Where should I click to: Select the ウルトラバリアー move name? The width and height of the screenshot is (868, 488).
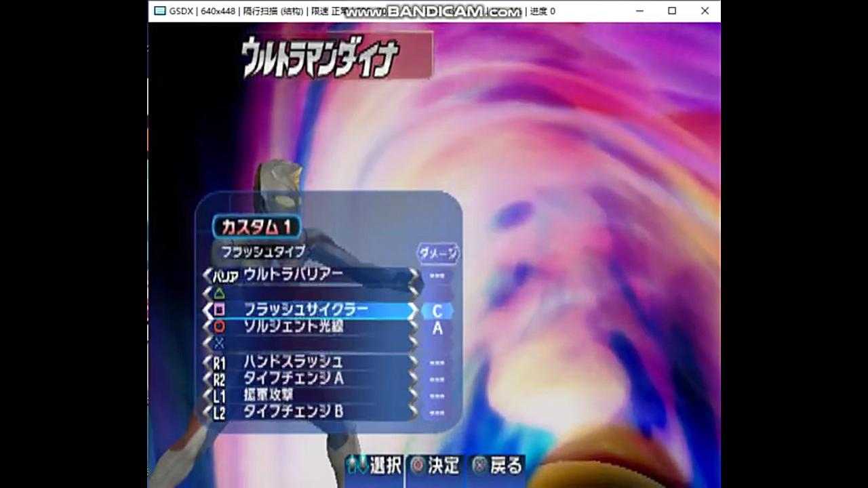point(293,274)
